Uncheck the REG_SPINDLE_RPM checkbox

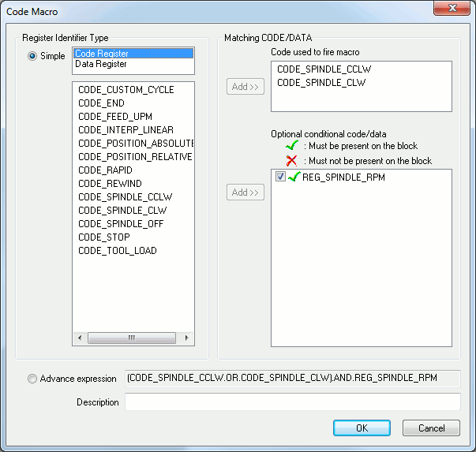click(x=280, y=177)
